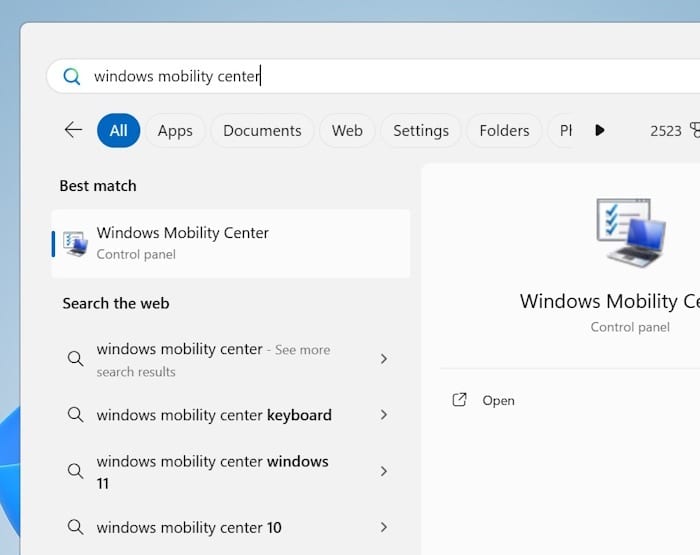Click search icon beside 'windows mobility center 10'
Image resolution: width=700 pixels, height=555 pixels.
[75, 527]
